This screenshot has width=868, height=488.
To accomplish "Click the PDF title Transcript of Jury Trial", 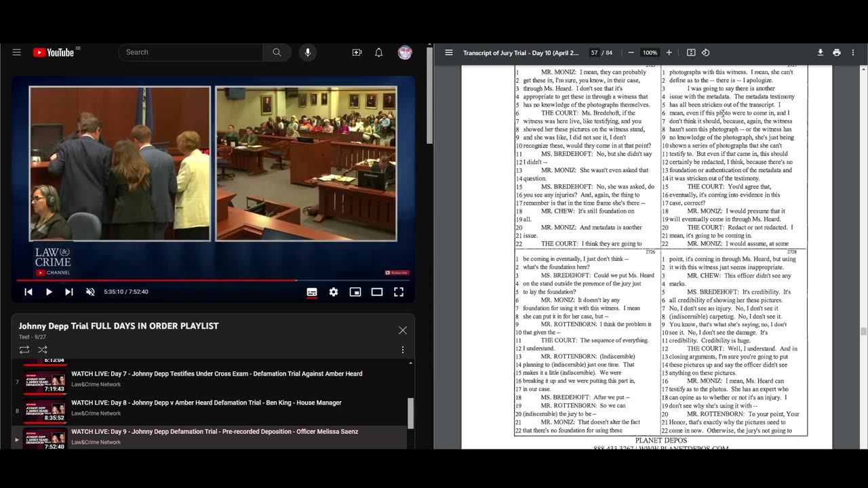I will 521,53.
